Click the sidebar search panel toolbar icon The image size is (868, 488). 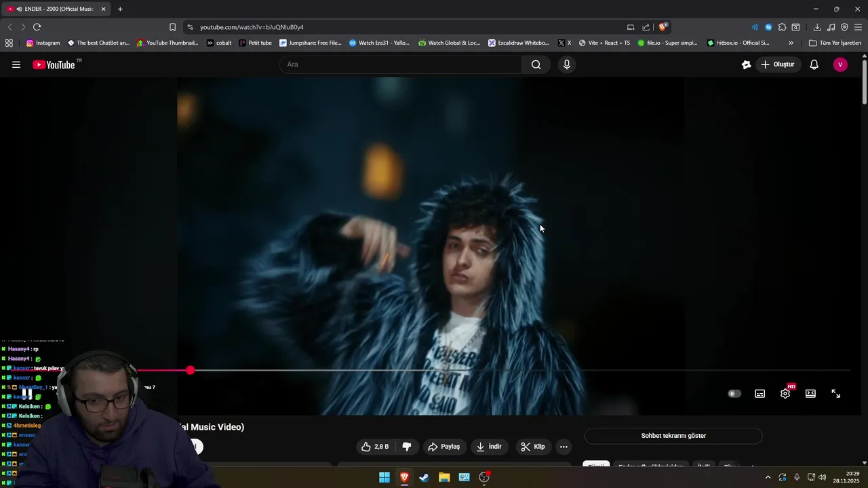[796, 27]
